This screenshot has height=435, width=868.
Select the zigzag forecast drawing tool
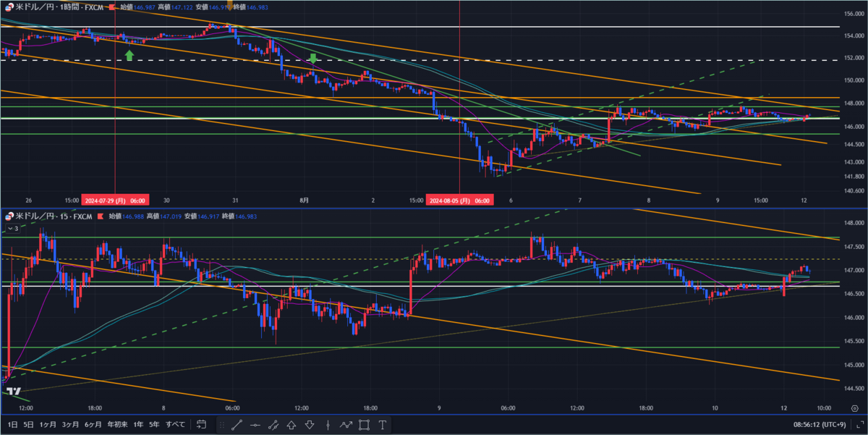346,425
